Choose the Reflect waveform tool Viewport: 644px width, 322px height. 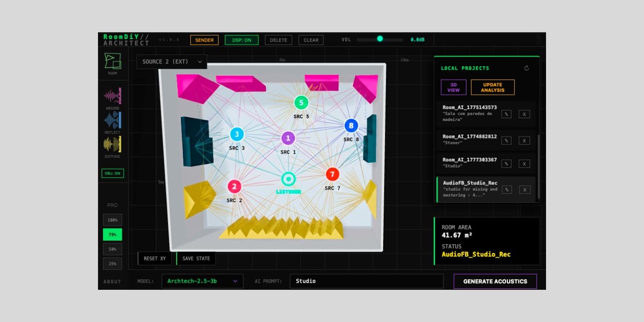(x=113, y=120)
